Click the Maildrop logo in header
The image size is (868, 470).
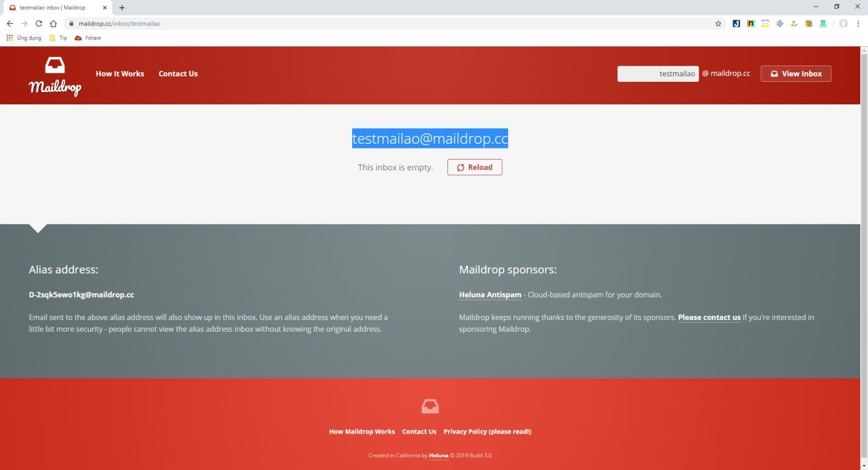pyautogui.click(x=55, y=76)
